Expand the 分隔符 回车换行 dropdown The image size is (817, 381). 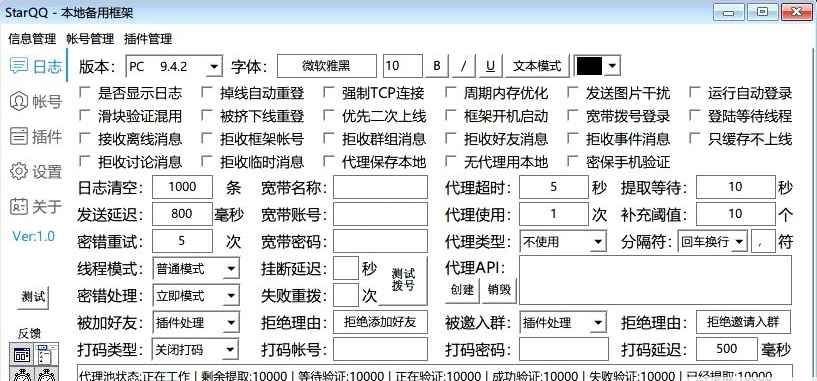pos(713,241)
